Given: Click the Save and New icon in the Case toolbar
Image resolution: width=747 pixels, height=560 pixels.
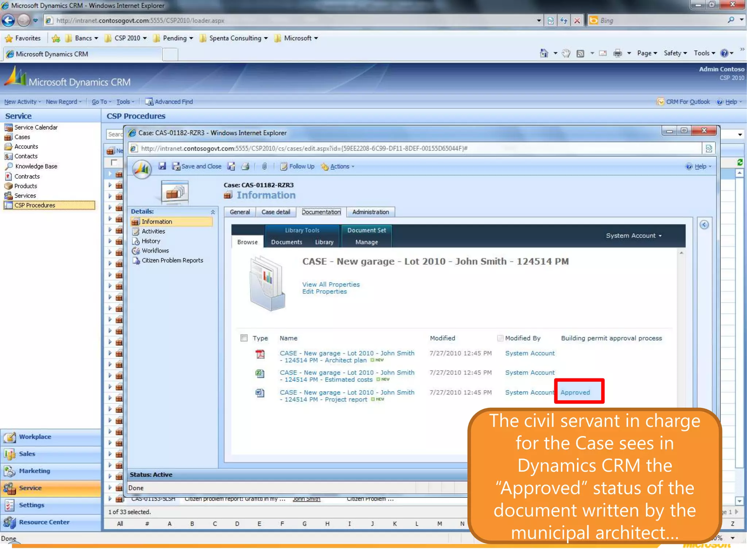Looking at the screenshot, I should [231, 166].
